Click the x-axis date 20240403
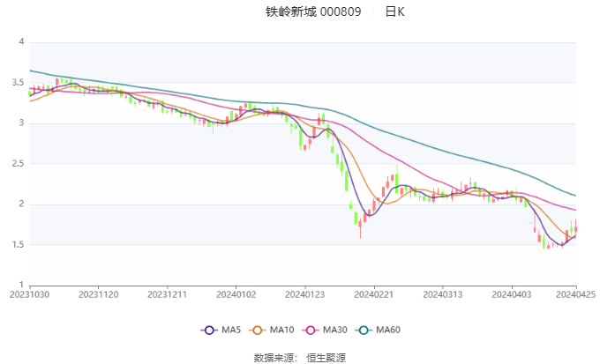The image size is (600, 364). [512, 294]
